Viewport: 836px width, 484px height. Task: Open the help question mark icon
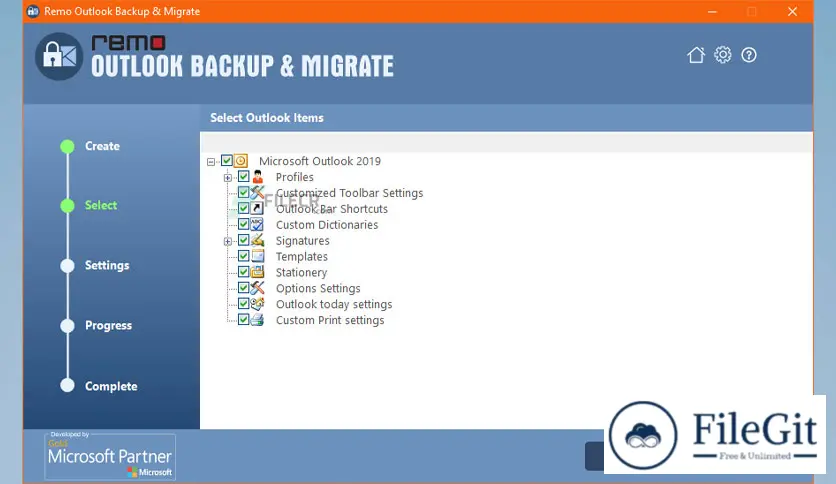[x=749, y=55]
